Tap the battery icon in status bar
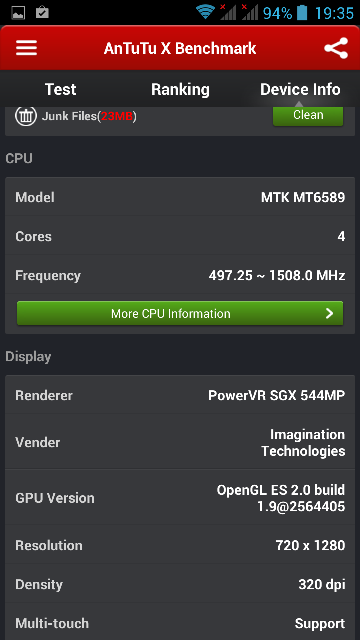Viewport: 360px width, 640px height. (302, 12)
